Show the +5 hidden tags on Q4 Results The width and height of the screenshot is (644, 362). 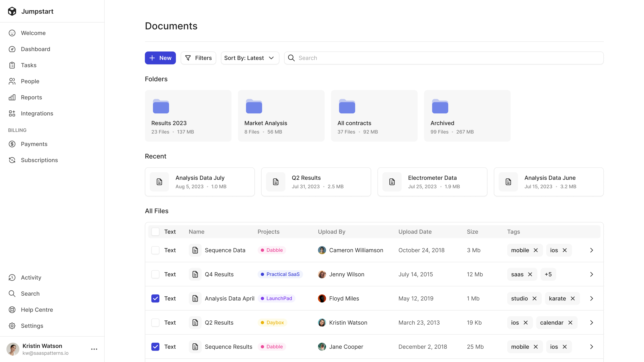pyautogui.click(x=548, y=274)
